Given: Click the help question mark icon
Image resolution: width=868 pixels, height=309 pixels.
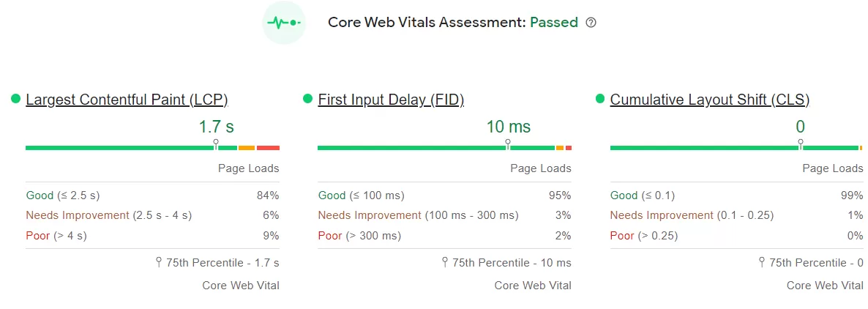Looking at the screenshot, I should [591, 23].
